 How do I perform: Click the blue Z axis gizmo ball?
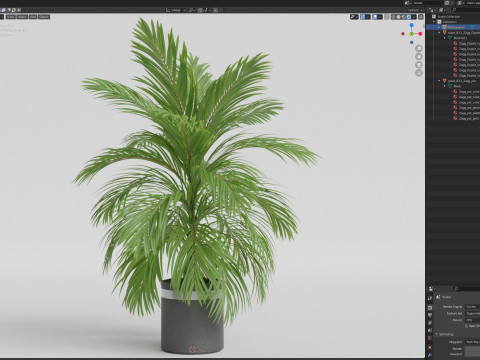pos(412,25)
